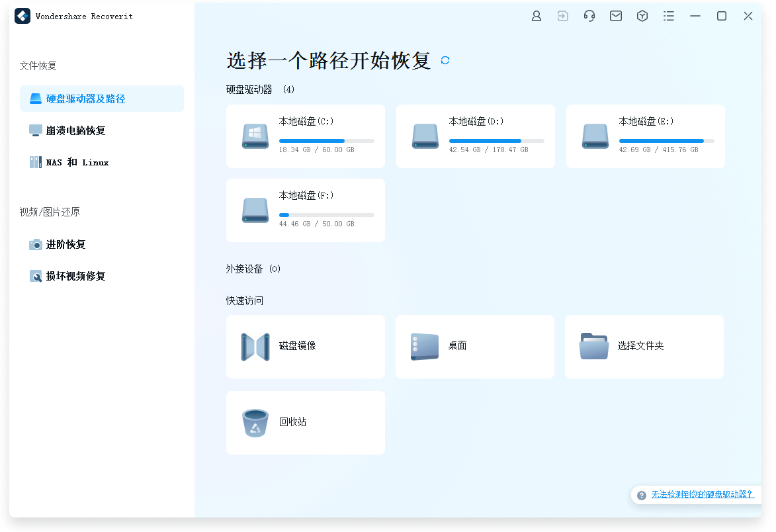The height and width of the screenshot is (532, 776).
Task: Choose the 桌面 desktop recovery option
Action: coord(474,346)
